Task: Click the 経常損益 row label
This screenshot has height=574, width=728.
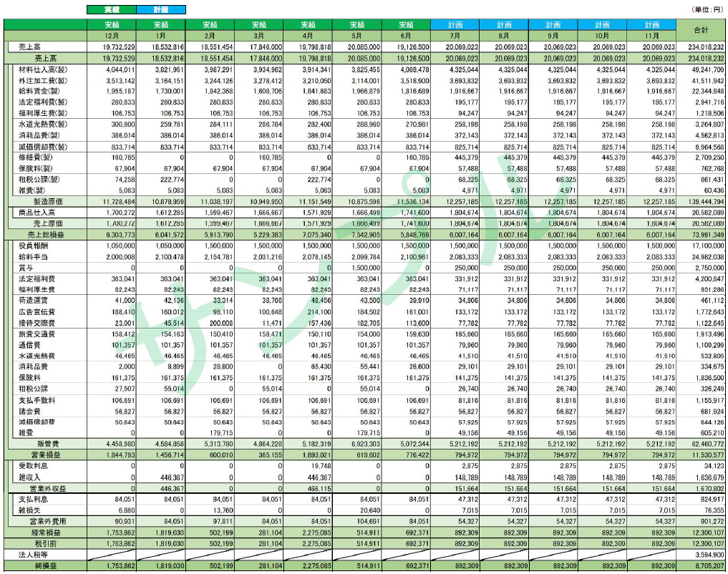Action: point(46,532)
